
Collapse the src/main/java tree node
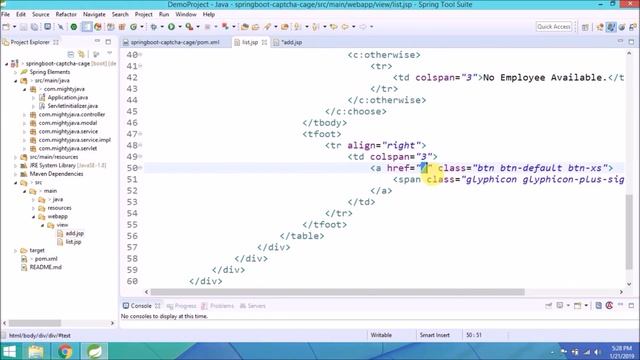[16, 81]
